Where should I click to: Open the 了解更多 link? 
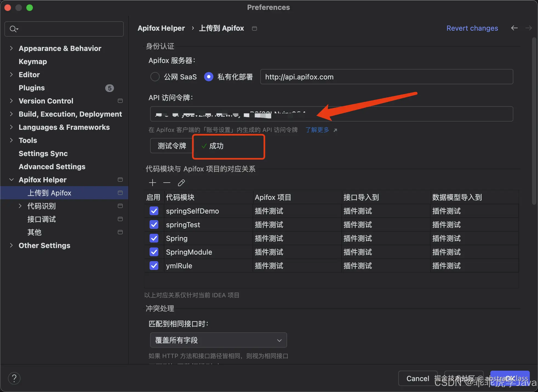pyautogui.click(x=317, y=130)
